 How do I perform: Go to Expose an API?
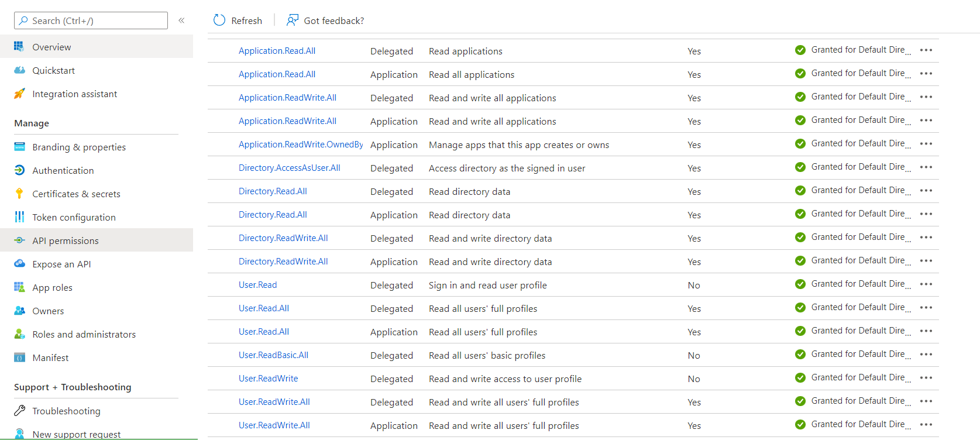coord(61,264)
